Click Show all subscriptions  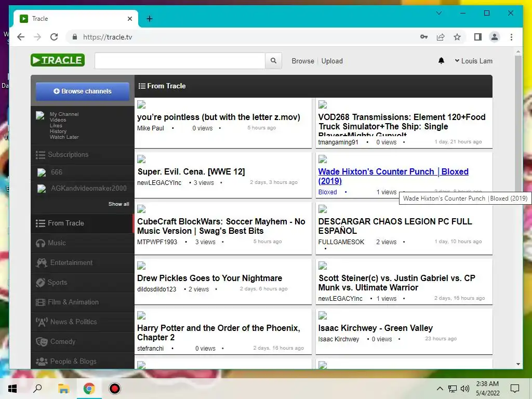tap(119, 204)
